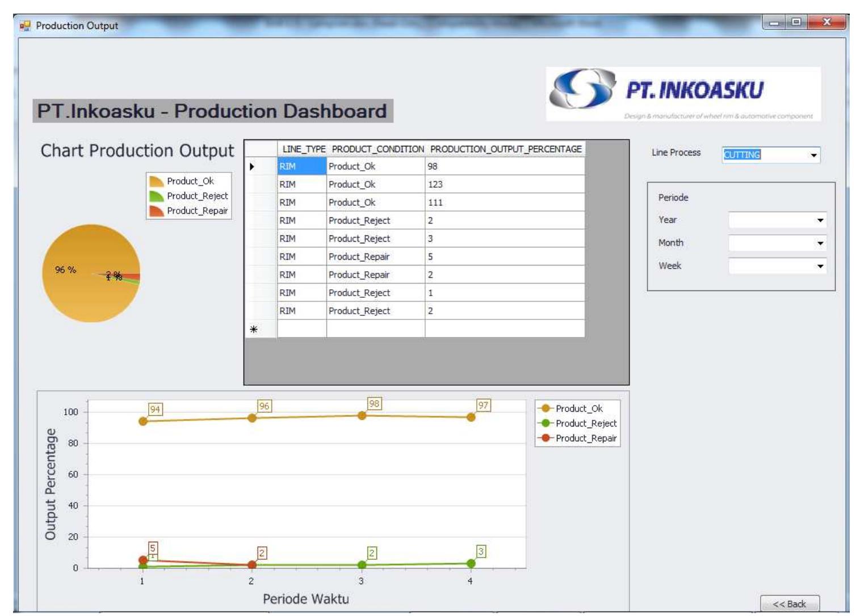Click the Output Percentage axis title
This screenshot has height=616, width=860.
click(51, 484)
